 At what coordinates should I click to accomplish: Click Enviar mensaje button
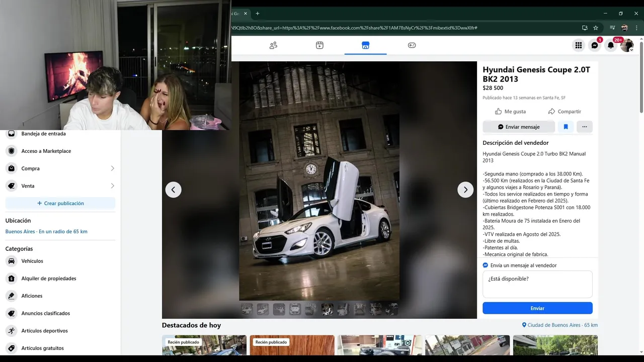click(519, 127)
